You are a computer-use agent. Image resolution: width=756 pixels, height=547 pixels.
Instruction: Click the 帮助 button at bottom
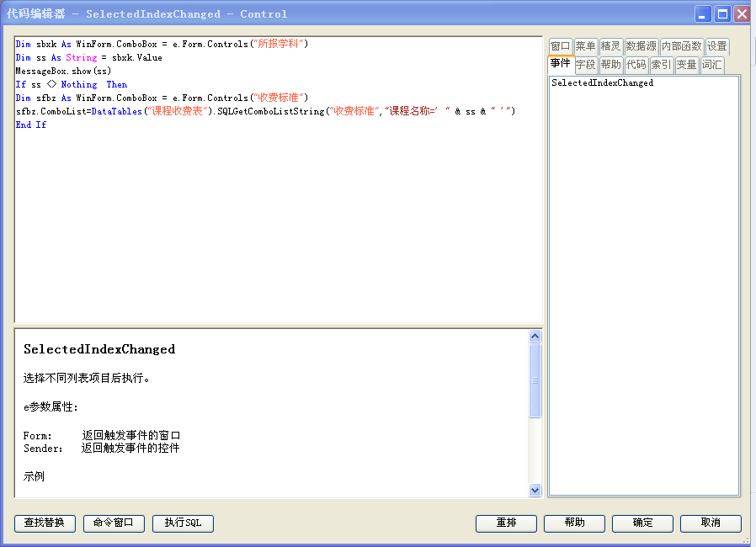(x=574, y=523)
